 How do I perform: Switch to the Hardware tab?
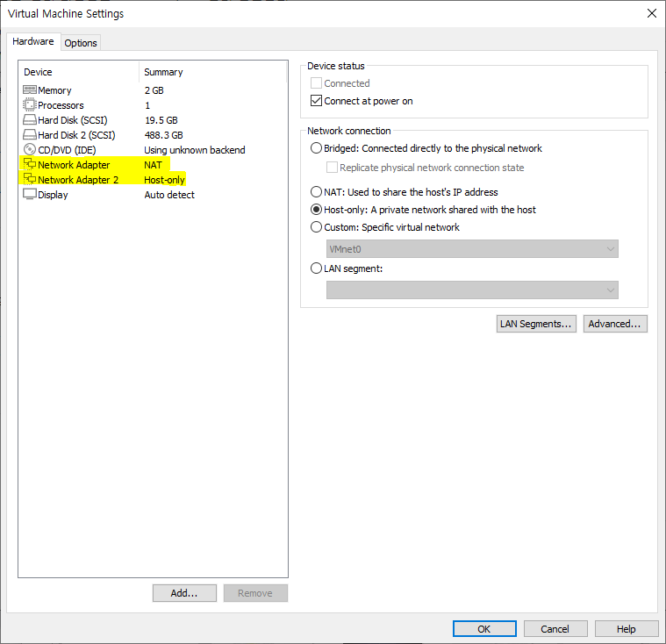33,41
